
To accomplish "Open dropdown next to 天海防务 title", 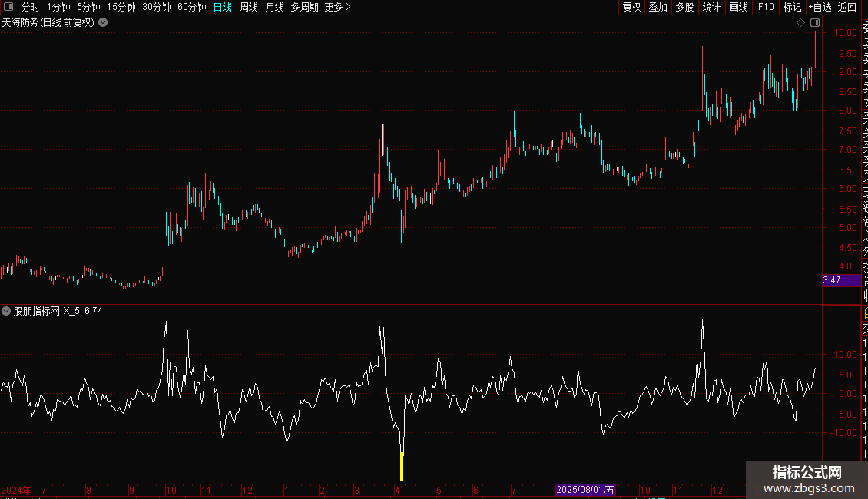I will pyautogui.click(x=103, y=23).
